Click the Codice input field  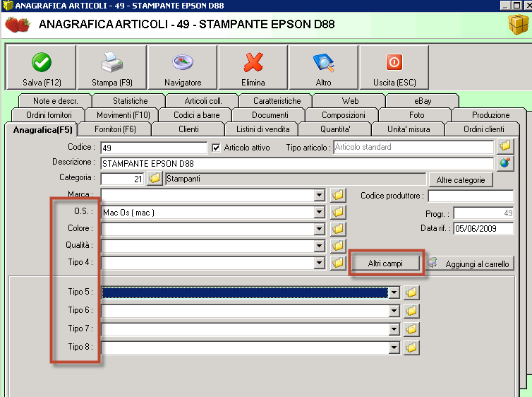pos(154,148)
